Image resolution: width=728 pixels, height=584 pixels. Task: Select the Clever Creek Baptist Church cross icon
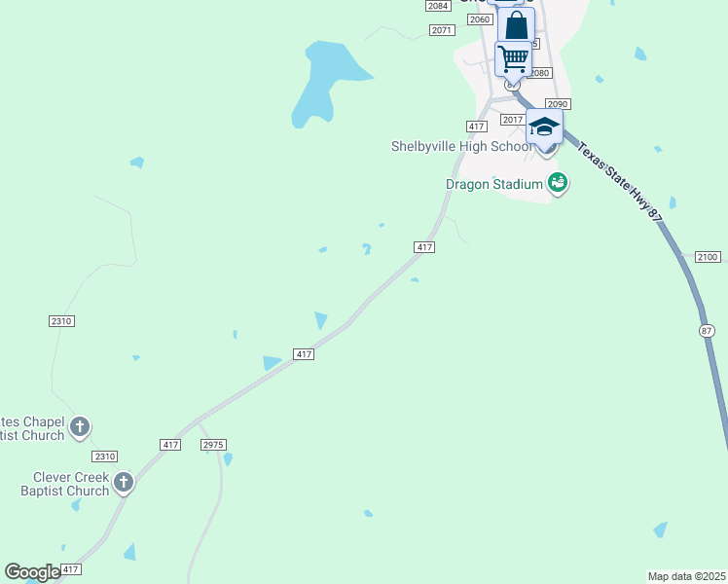124,483
